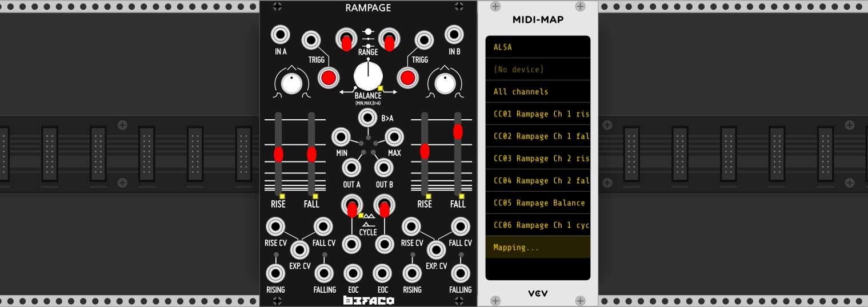The height and width of the screenshot is (307, 868).
Task: Click the VCV logo on MIDI-MAP
Action: (x=538, y=293)
